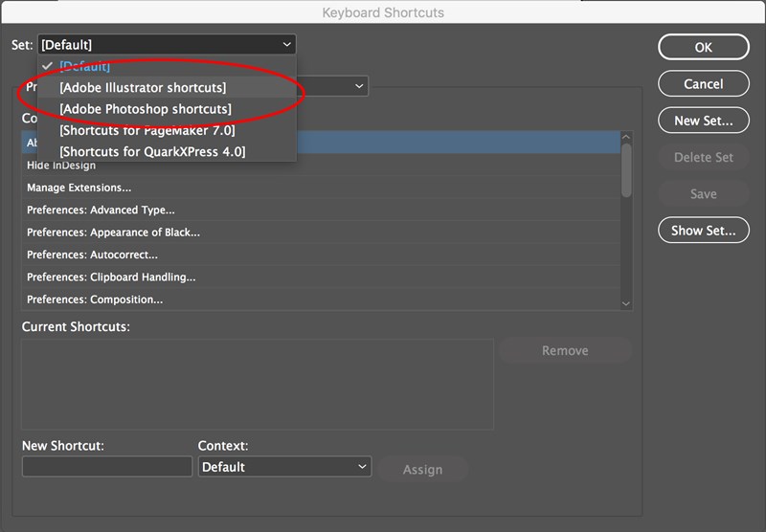The width and height of the screenshot is (766, 532).
Task: Select Preferences: Clipboard Handling... command
Action: (x=321, y=277)
